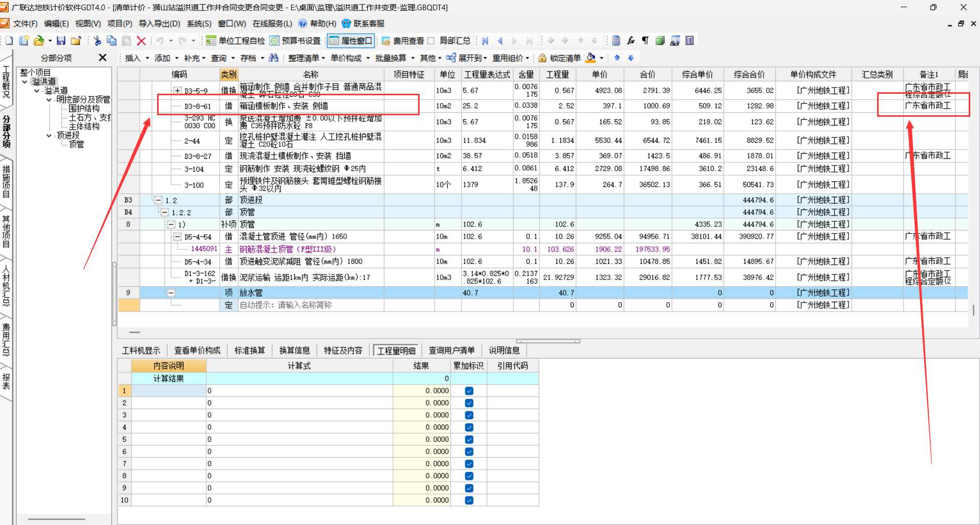Click the cut scissors icon

[x=97, y=40]
